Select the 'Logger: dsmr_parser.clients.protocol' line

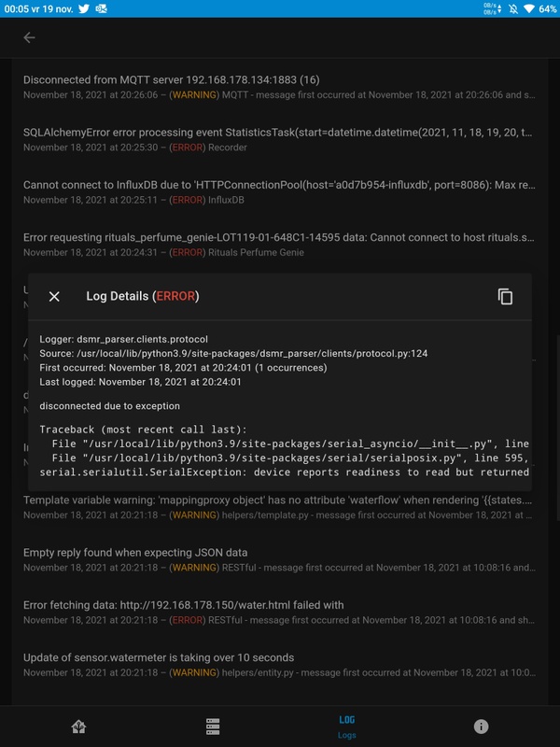point(124,339)
